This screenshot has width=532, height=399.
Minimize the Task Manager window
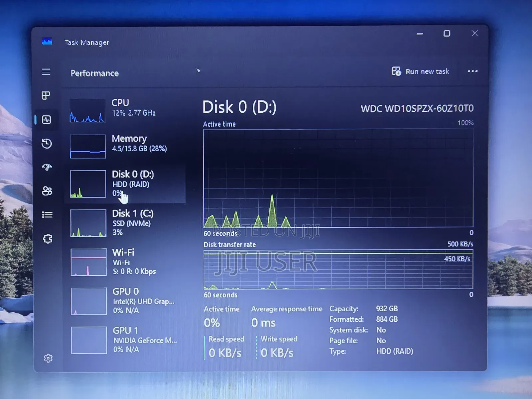[x=420, y=34]
